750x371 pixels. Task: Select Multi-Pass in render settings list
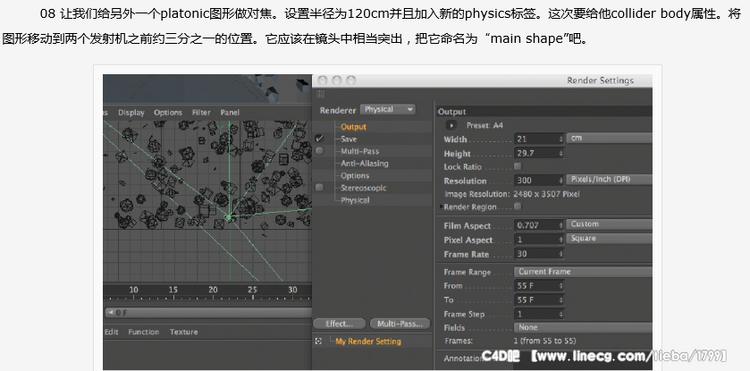click(360, 151)
